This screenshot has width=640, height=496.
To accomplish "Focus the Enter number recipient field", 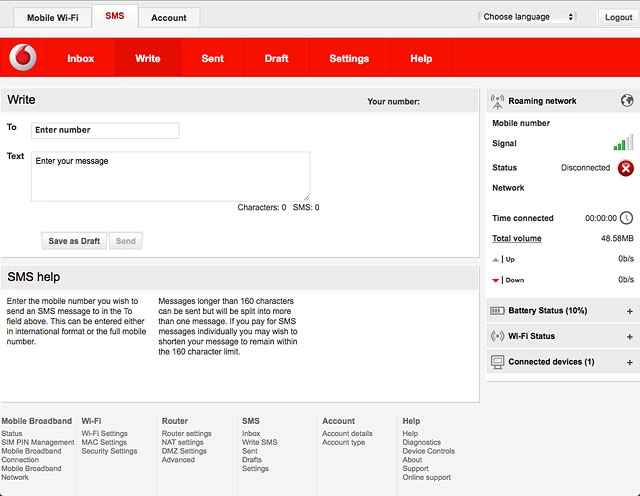I will coord(105,130).
